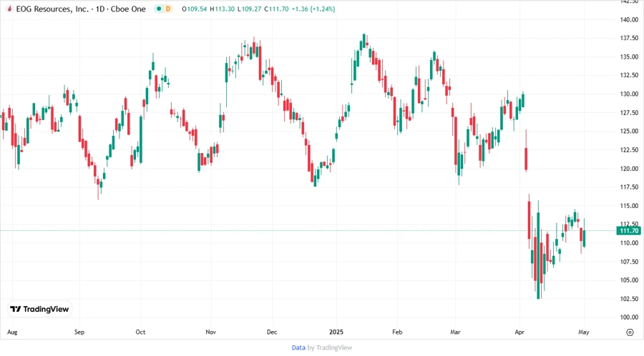
Task: Click the Nov label on time axis
Action: coord(210,332)
